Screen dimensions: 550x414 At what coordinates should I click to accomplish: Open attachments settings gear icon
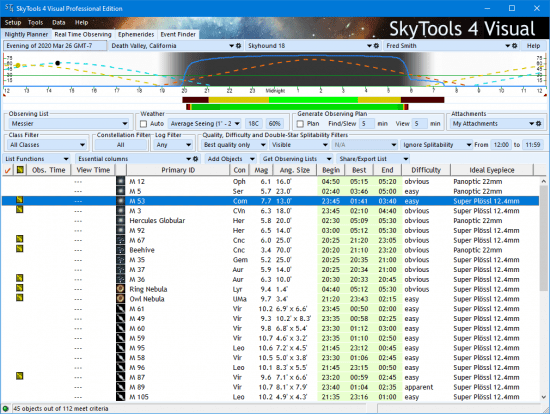(538, 123)
